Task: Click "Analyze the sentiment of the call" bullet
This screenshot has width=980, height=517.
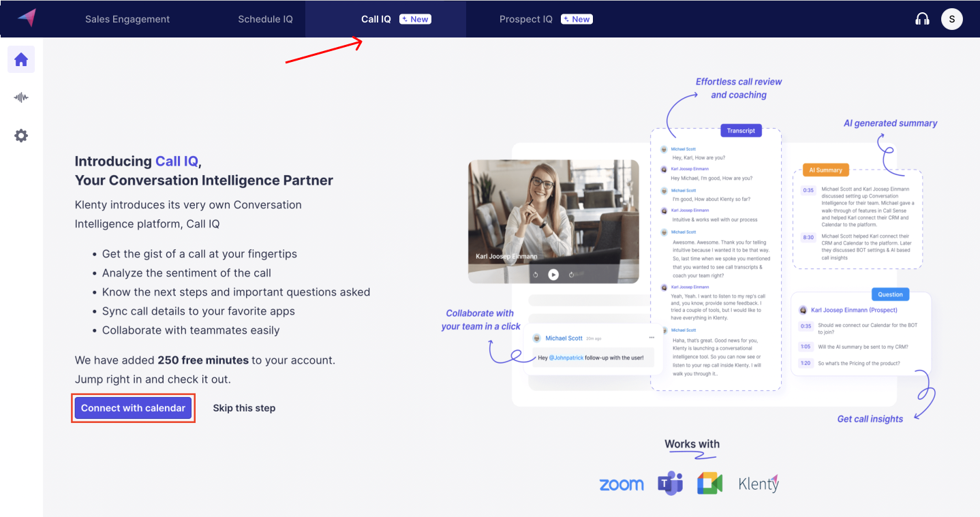Action: click(x=187, y=273)
